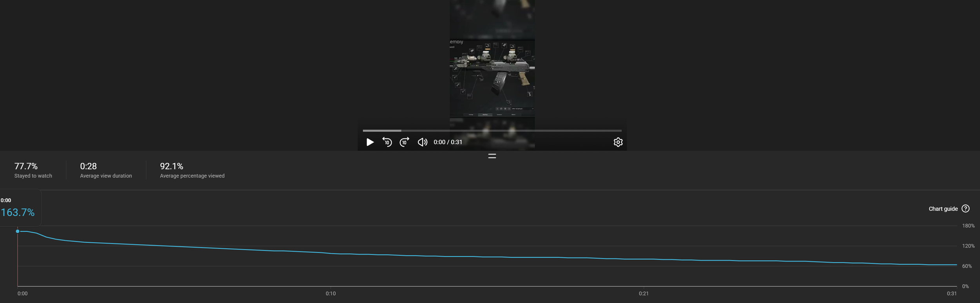
Task: Click the 163.7% retention tooltip value
Action: pos(18,212)
